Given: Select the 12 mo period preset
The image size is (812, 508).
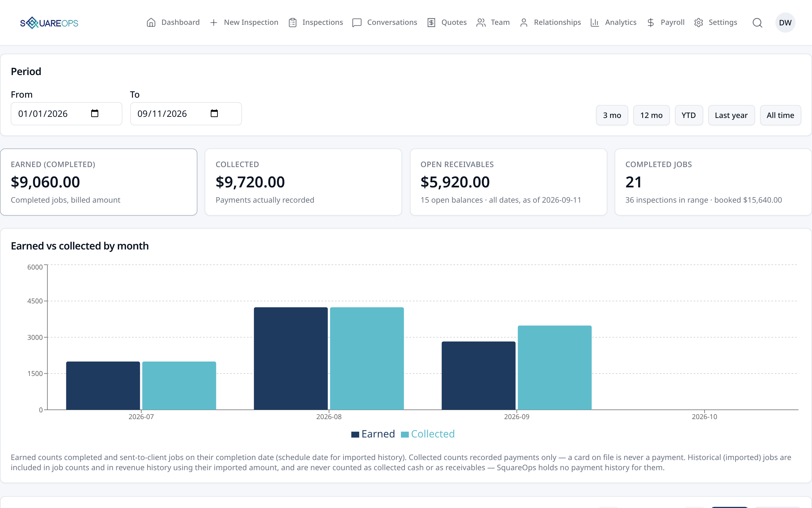Looking at the screenshot, I should [651, 115].
